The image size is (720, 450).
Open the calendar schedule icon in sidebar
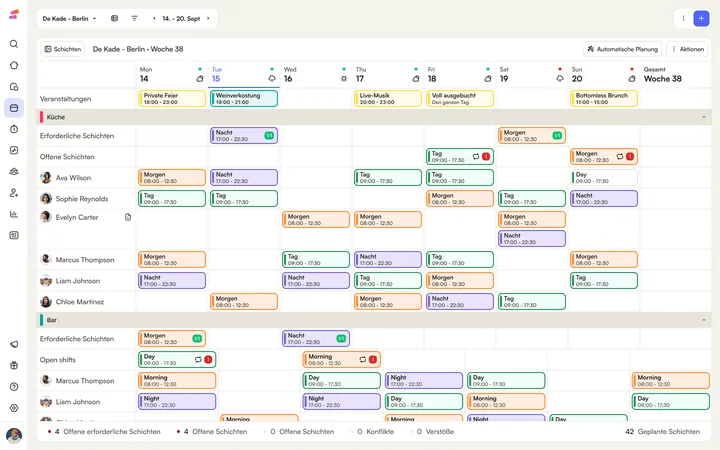14,108
